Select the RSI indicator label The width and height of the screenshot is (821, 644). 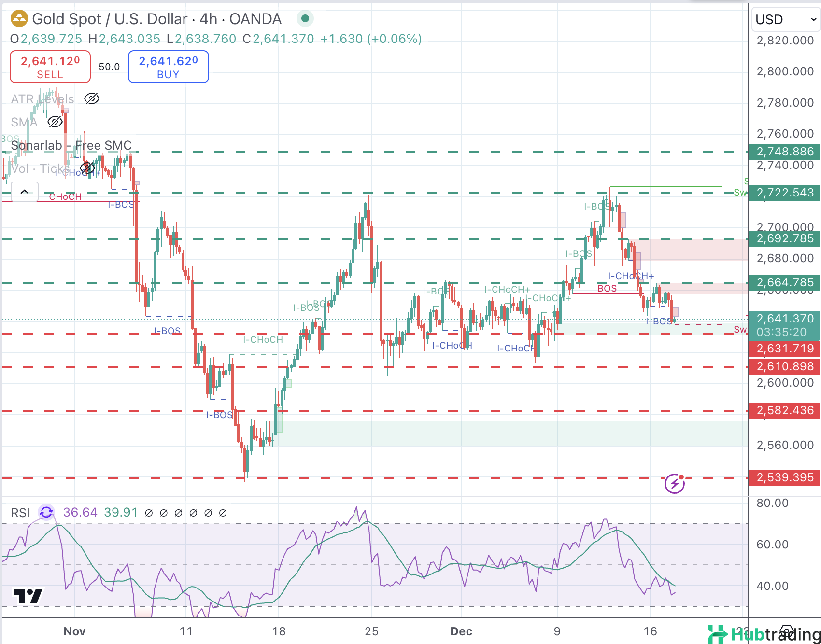coord(20,513)
